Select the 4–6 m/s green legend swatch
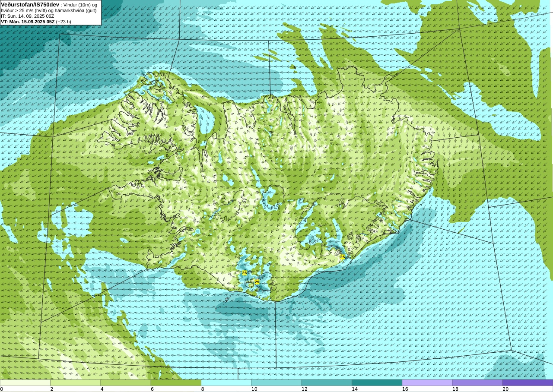 point(126,383)
